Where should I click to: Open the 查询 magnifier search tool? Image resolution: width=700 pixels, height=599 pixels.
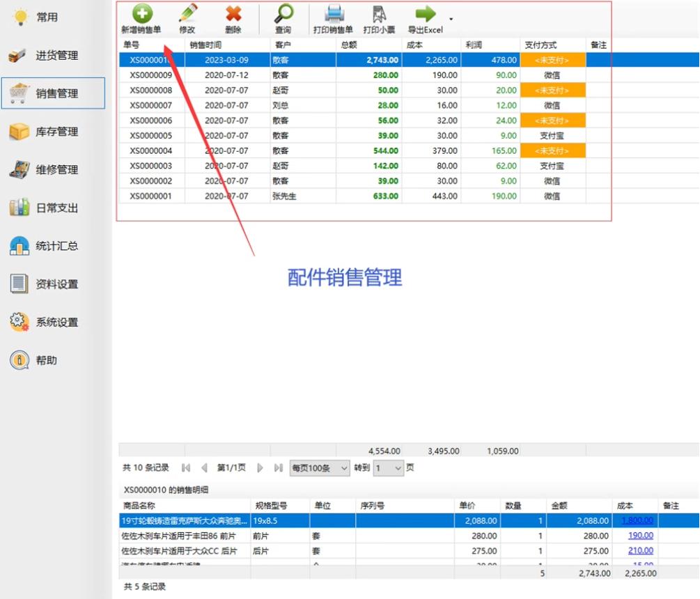[283, 13]
